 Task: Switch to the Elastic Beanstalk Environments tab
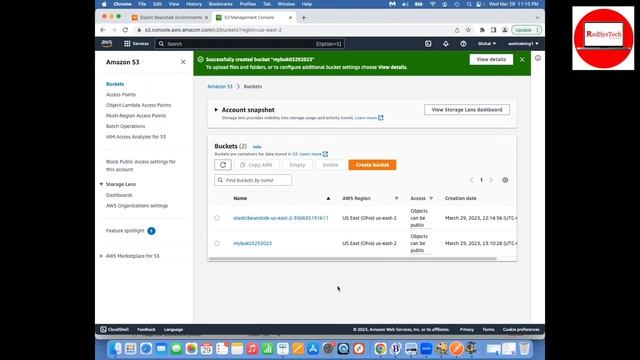pyautogui.click(x=170, y=18)
